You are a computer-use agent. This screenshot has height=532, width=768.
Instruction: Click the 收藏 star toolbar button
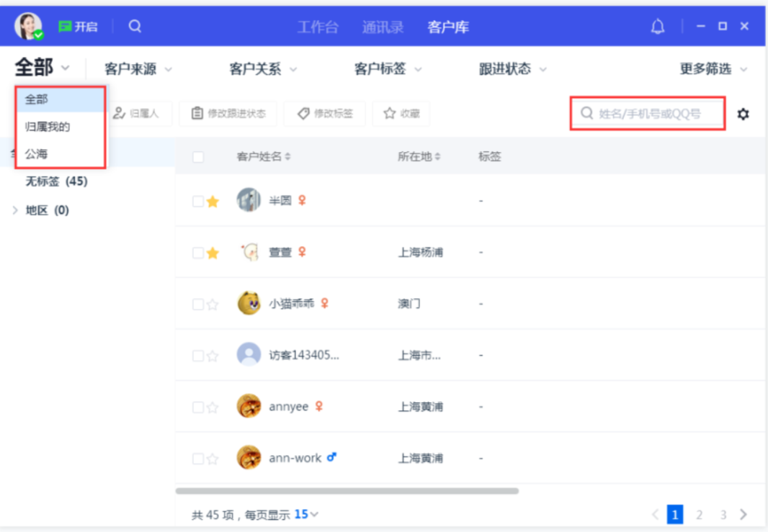coord(401,114)
